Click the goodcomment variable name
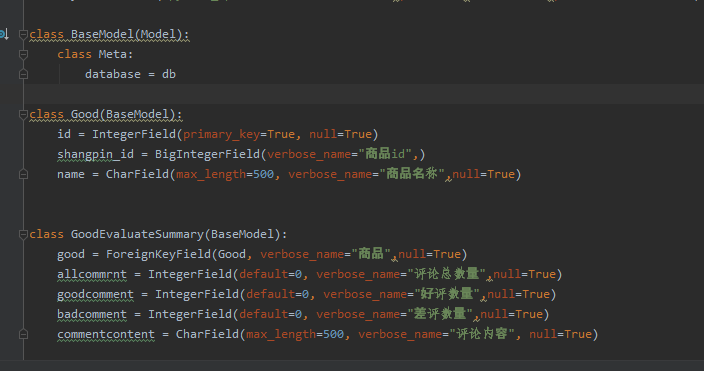The image size is (704, 371). click(x=95, y=294)
